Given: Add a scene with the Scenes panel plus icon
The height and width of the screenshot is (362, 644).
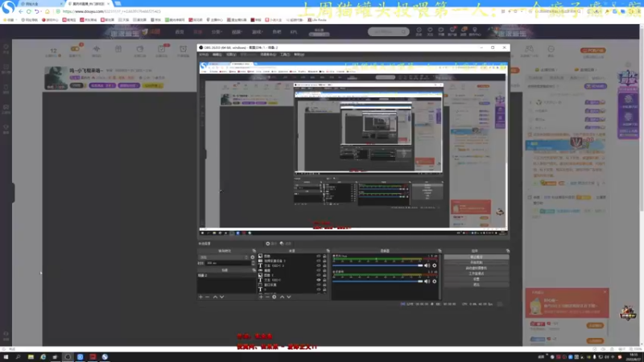Looking at the screenshot, I should pos(200,297).
